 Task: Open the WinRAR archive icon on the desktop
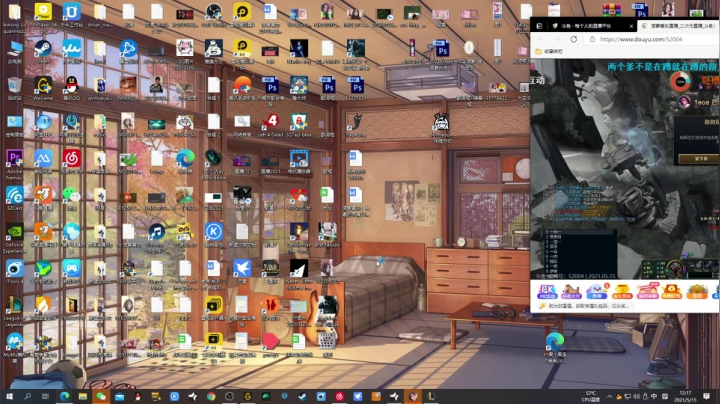(x=612, y=10)
